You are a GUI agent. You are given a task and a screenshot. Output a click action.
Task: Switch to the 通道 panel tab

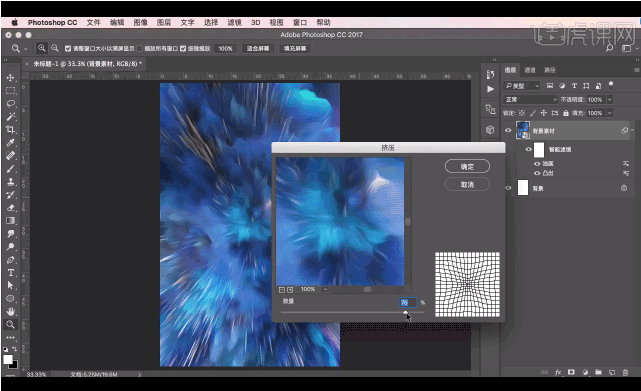(530, 70)
